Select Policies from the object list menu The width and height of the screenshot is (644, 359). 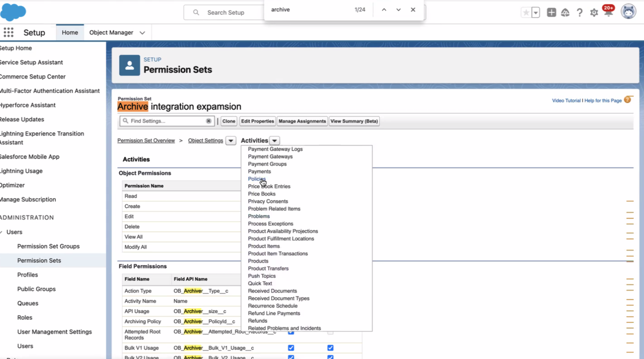(x=257, y=179)
